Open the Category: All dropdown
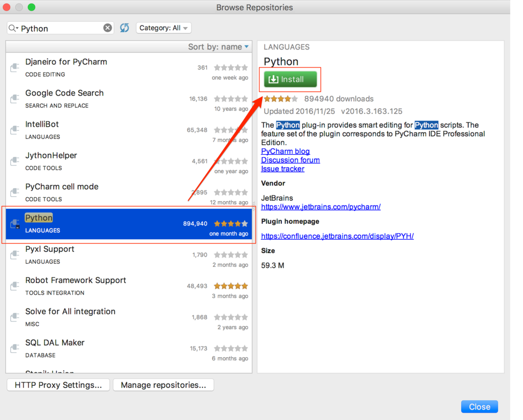The width and height of the screenshot is (523, 420). pyautogui.click(x=163, y=28)
